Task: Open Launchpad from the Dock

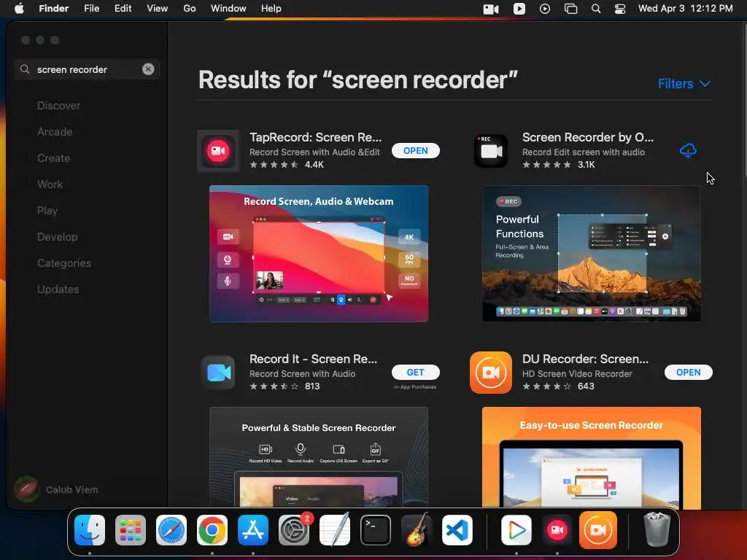Action: point(131,530)
